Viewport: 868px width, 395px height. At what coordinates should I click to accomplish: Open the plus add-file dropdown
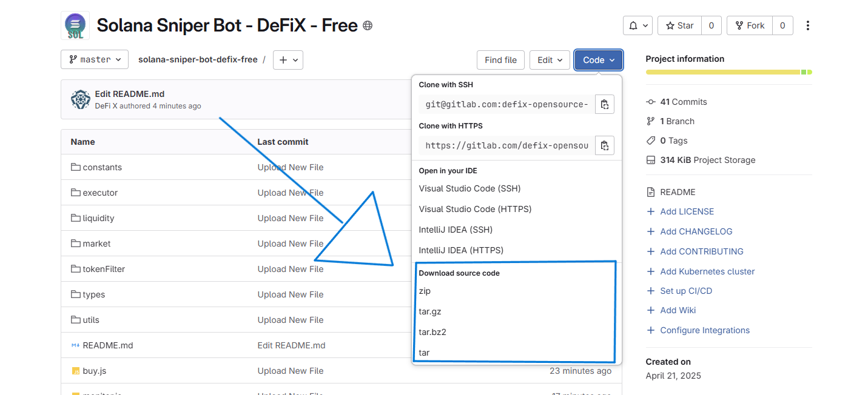pos(288,60)
